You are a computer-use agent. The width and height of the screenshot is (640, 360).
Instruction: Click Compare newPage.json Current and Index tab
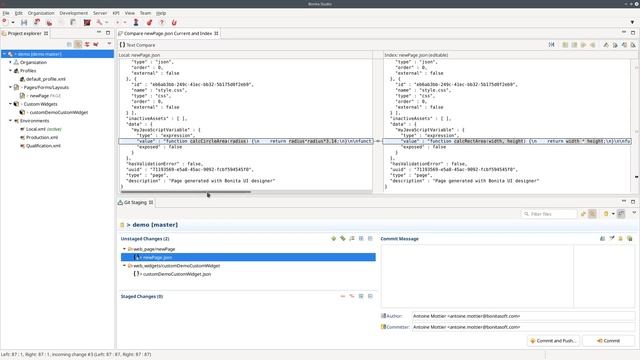(x=168, y=33)
